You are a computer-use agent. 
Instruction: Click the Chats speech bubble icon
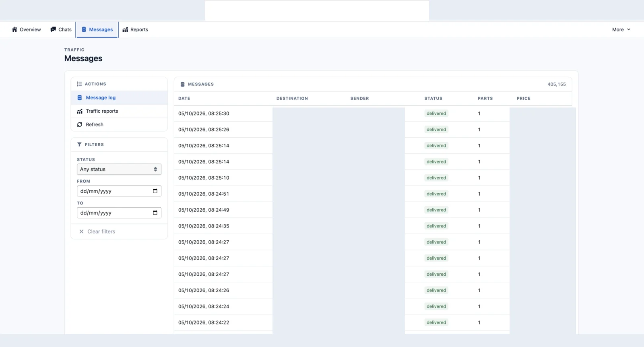53,29
